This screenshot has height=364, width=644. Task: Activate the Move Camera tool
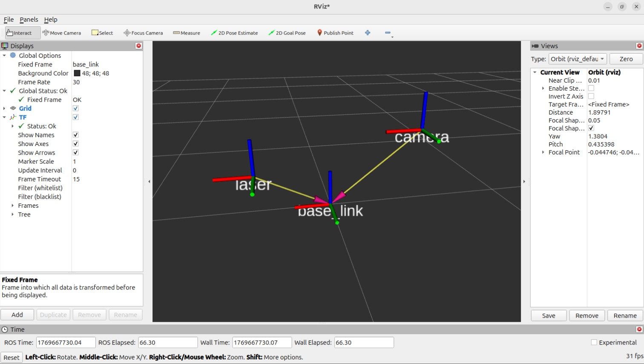[x=62, y=32]
